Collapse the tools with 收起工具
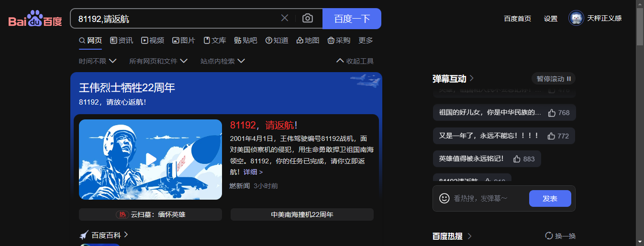Viewport: 644px width, 246px height. 355,61
